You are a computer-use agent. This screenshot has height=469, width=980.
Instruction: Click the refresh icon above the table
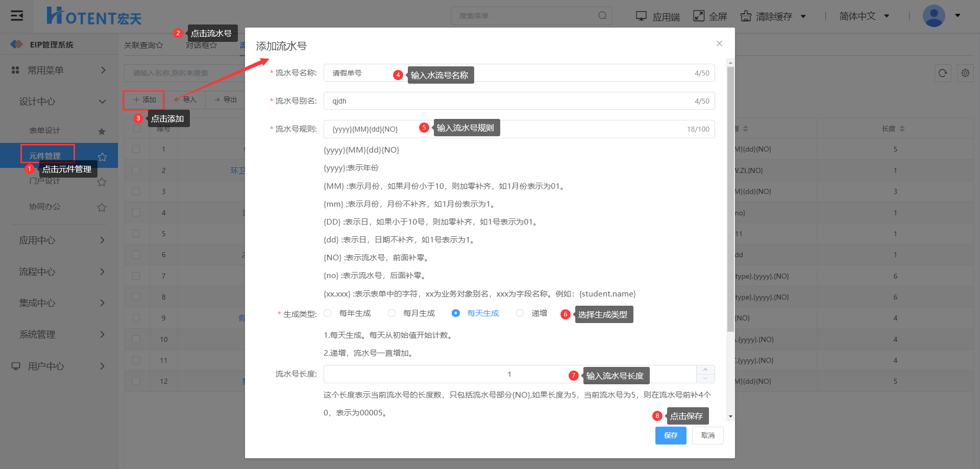tap(942, 73)
